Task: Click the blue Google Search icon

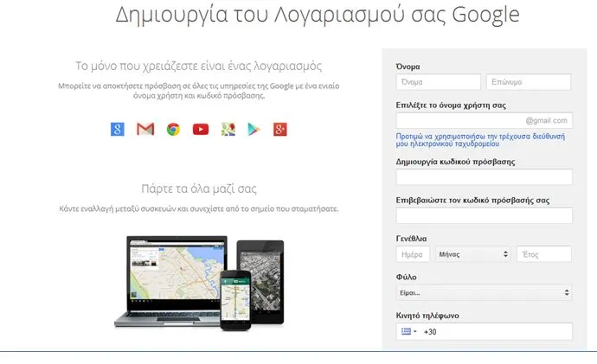Action: point(118,130)
